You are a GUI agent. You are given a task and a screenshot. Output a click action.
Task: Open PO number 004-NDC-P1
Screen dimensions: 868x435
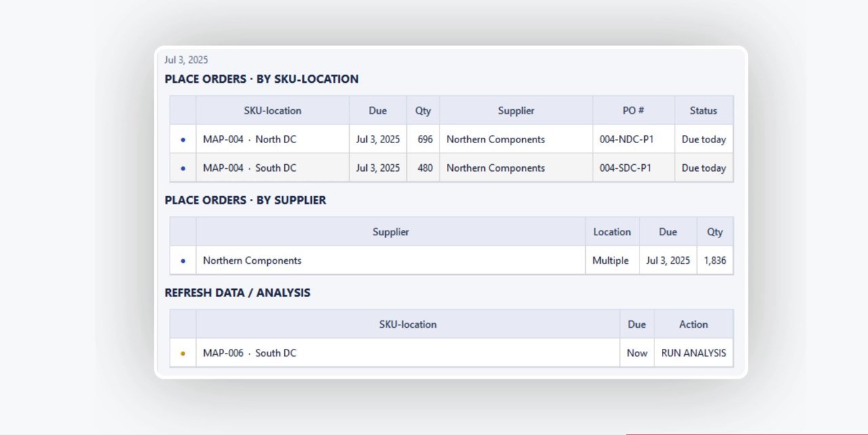tap(627, 139)
